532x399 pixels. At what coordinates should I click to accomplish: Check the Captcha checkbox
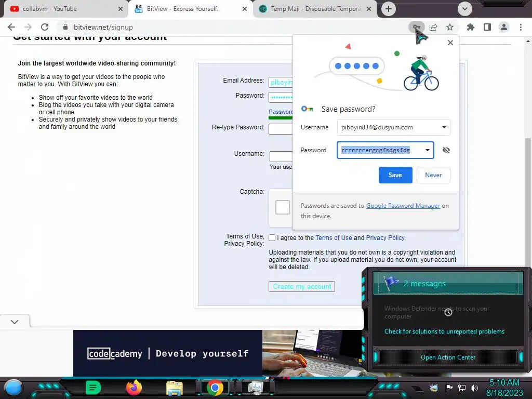point(282,207)
